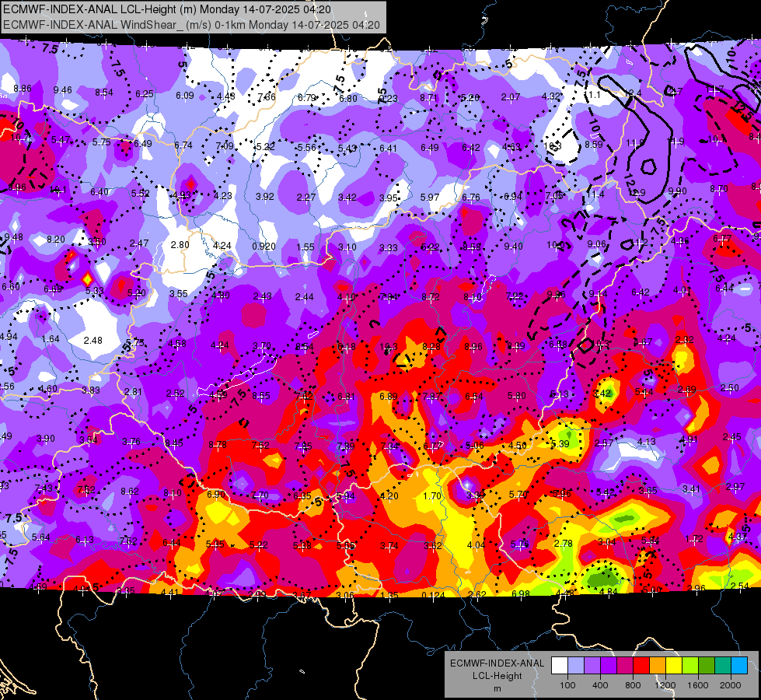Click the wind shear value 2.07

(511, 97)
